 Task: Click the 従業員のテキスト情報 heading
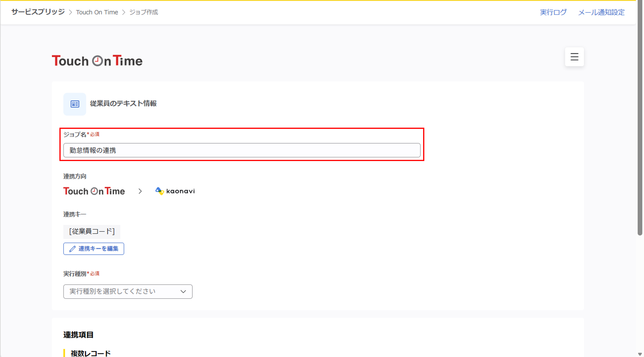pyautogui.click(x=123, y=103)
